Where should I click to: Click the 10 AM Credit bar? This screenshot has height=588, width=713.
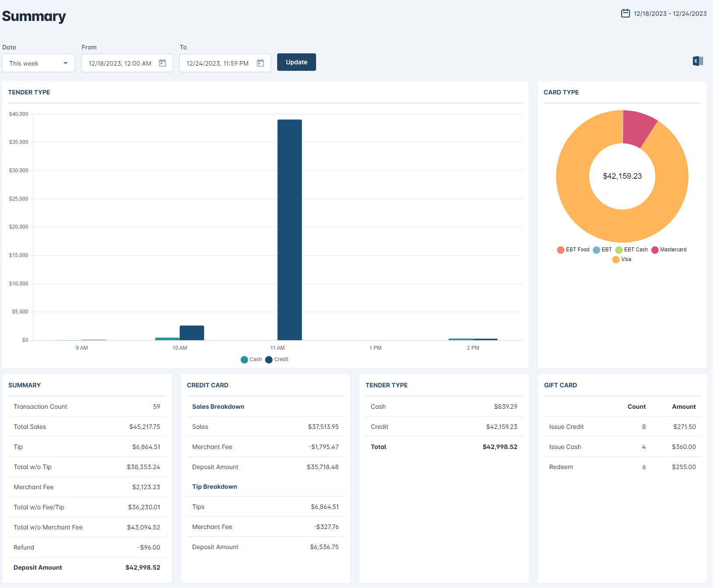[191, 333]
